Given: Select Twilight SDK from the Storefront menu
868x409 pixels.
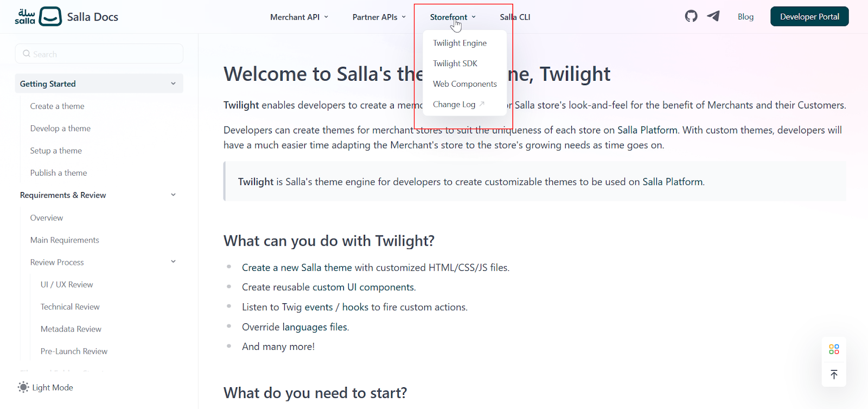Looking at the screenshot, I should (x=455, y=63).
